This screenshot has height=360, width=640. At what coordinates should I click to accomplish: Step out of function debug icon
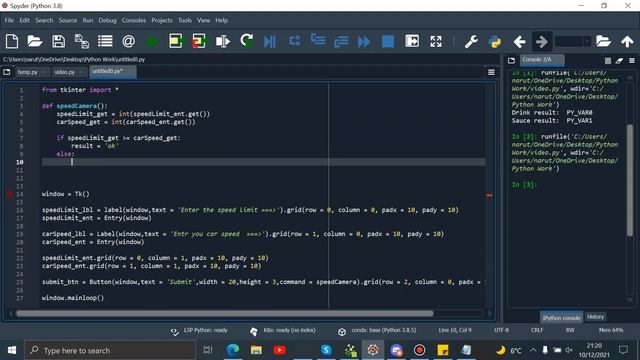341,41
